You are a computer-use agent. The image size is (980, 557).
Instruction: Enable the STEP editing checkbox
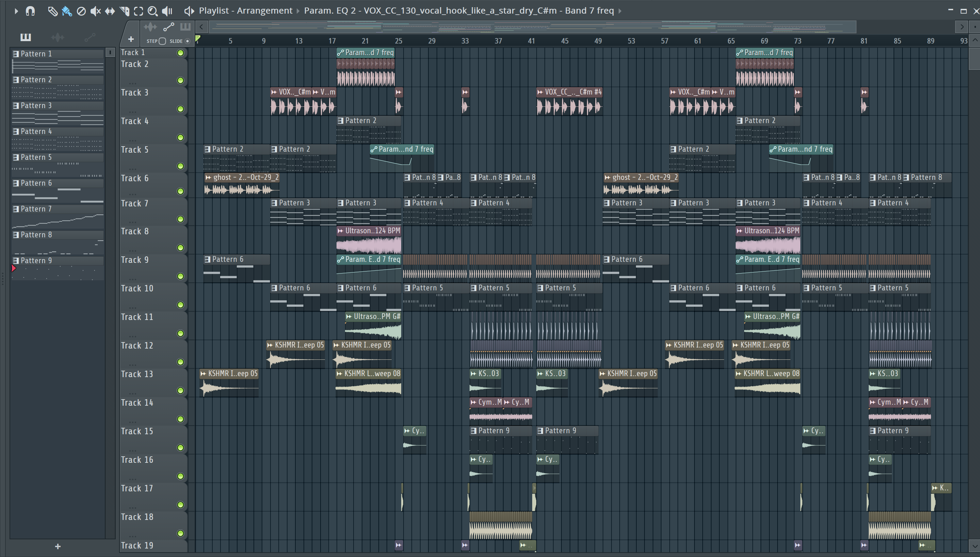coord(162,41)
